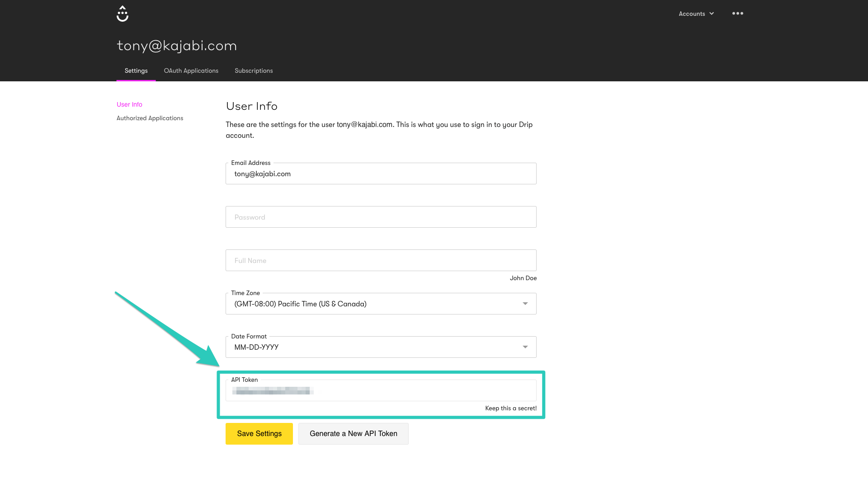Screen dimensions: 868x488
Task: Click the Password field
Action: click(381, 217)
